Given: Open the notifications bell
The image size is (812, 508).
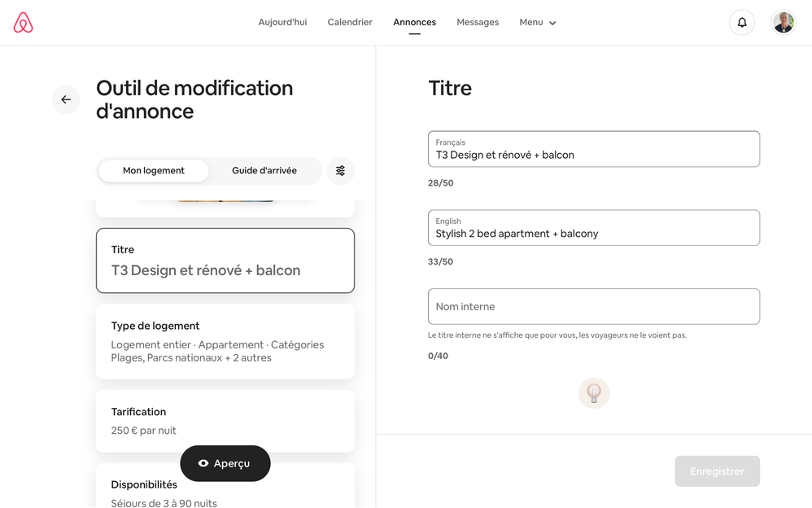Looking at the screenshot, I should 742,23.
